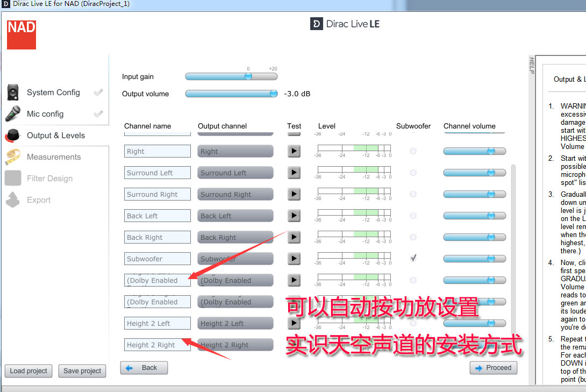586x392 pixels.
Task: Open the Subwoofer output channel dropdown
Action: coord(235,259)
